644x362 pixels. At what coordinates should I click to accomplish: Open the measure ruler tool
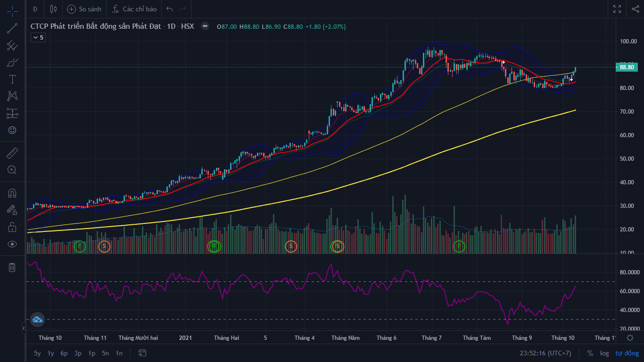(12, 153)
